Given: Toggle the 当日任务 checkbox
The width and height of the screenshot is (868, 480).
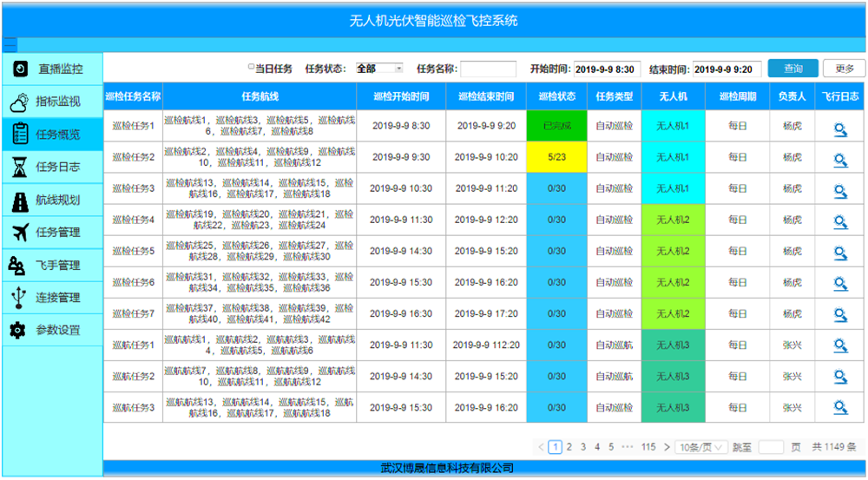Looking at the screenshot, I should [252, 67].
